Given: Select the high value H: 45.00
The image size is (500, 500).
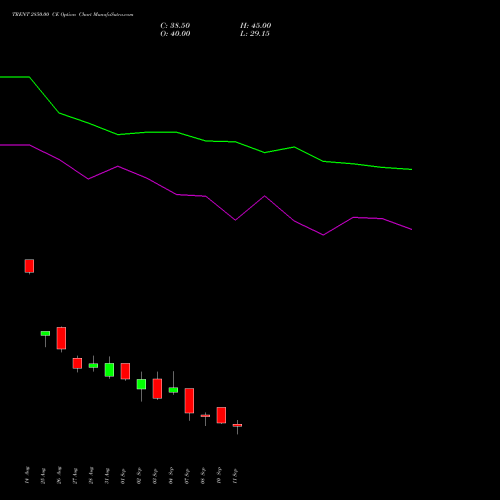Looking at the screenshot, I should pyautogui.click(x=256, y=26).
